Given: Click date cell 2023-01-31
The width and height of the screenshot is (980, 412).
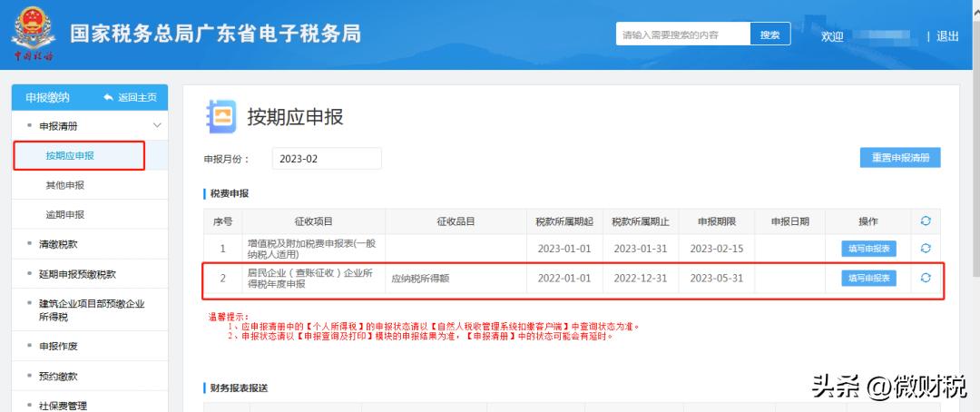Looking at the screenshot, I should 640,249.
